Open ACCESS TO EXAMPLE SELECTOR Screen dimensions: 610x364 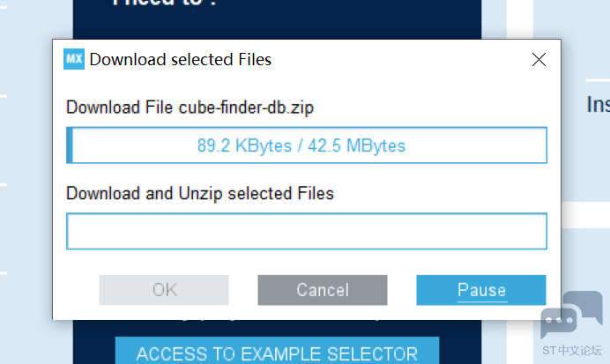click(x=277, y=353)
